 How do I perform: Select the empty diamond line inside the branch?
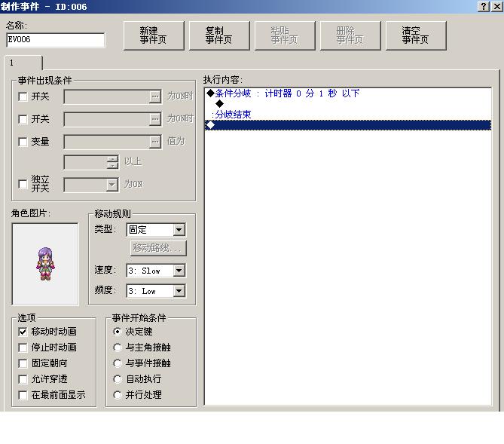pos(348,104)
